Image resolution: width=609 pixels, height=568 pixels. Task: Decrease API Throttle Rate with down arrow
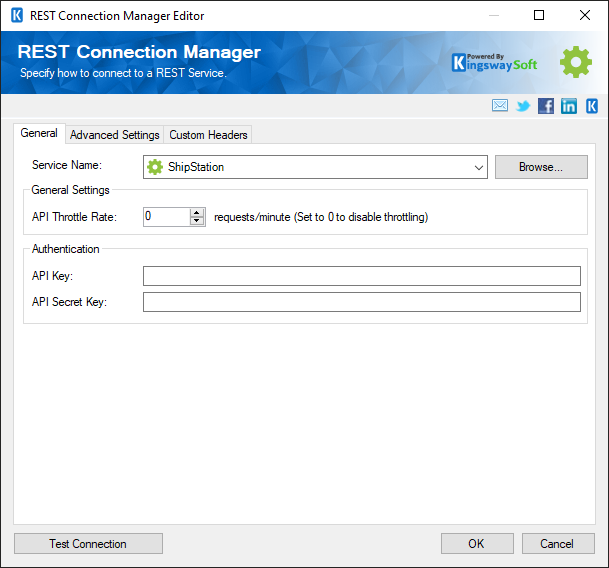[x=197, y=221]
